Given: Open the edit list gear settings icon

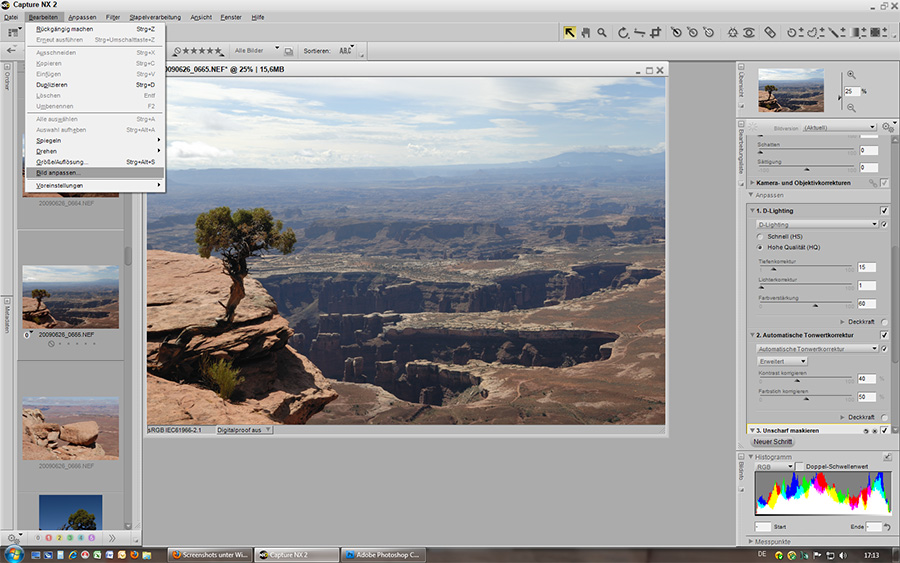Looking at the screenshot, I should [888, 127].
